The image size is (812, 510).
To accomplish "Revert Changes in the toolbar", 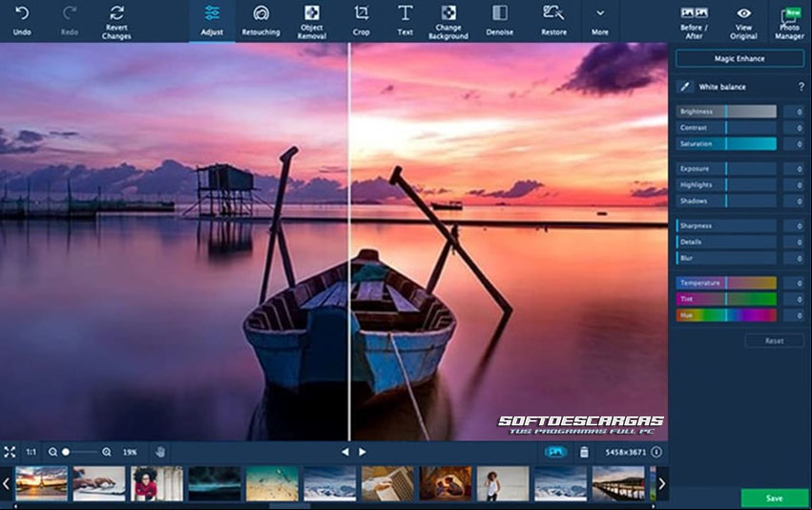I will click(x=116, y=22).
